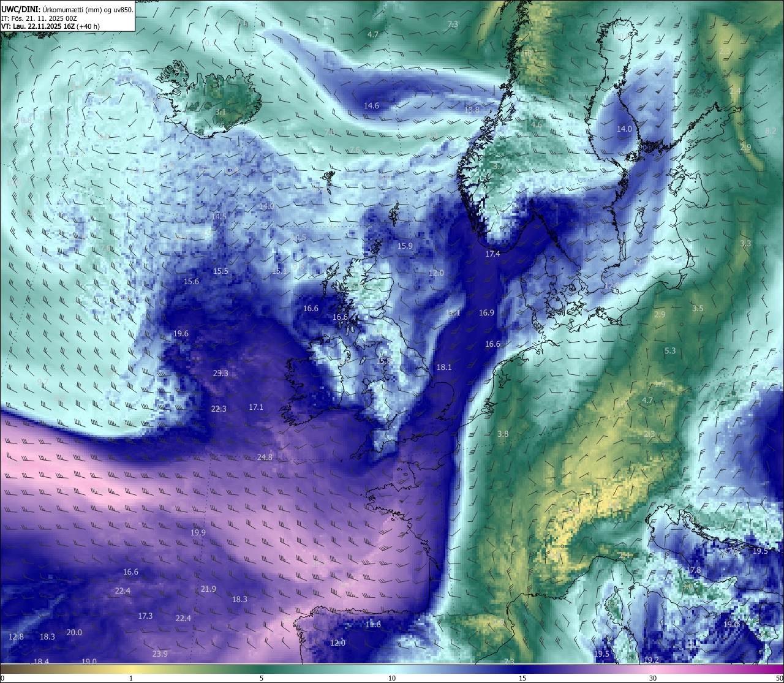
Task: Click the 17.1 value near Ireland
Action: coord(256,407)
